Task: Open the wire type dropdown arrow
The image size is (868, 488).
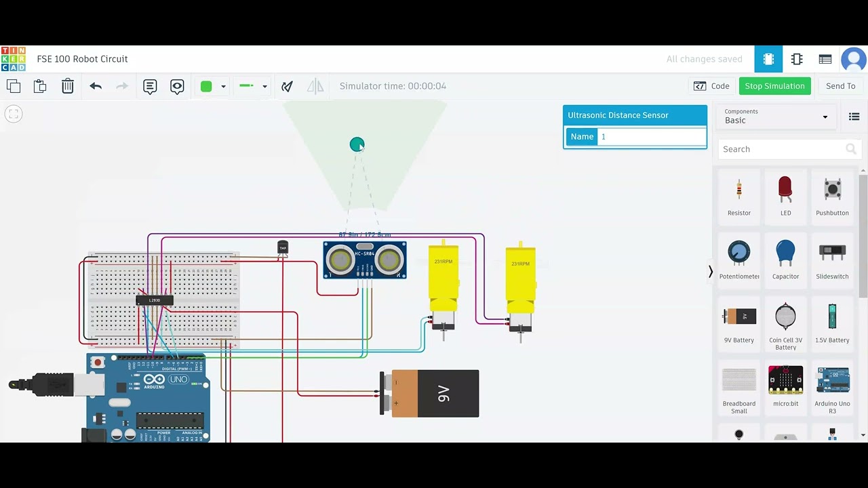Action: pyautogui.click(x=264, y=87)
